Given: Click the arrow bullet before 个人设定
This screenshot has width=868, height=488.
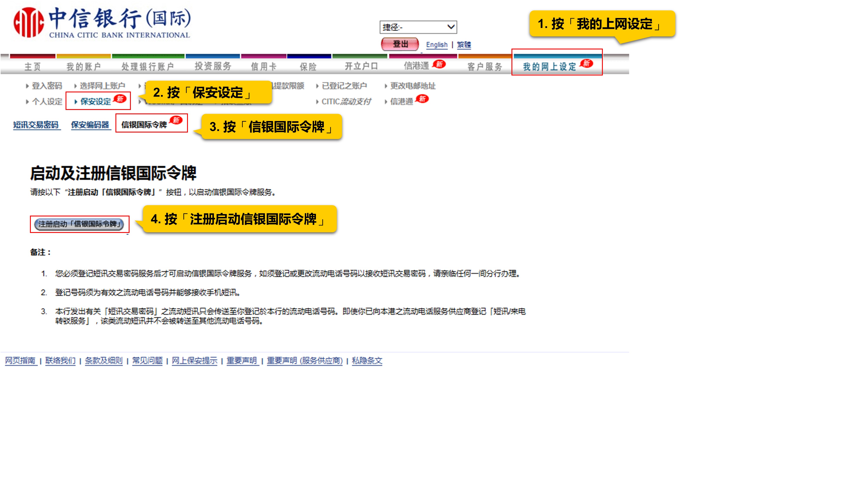Looking at the screenshot, I should click(27, 102).
